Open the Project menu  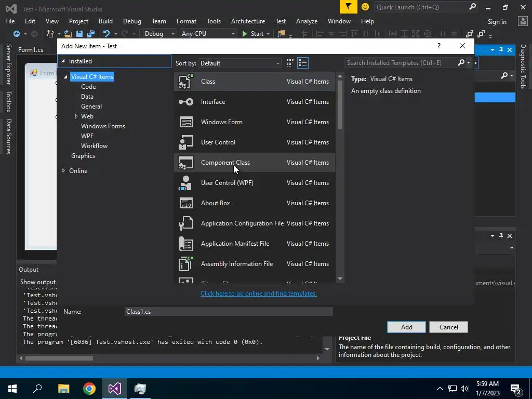(x=78, y=21)
